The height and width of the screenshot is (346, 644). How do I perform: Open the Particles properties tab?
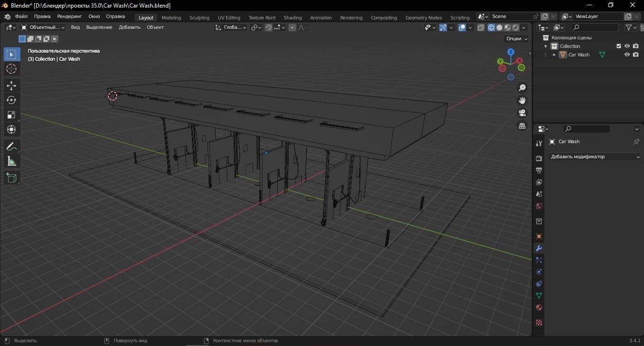[x=539, y=260]
